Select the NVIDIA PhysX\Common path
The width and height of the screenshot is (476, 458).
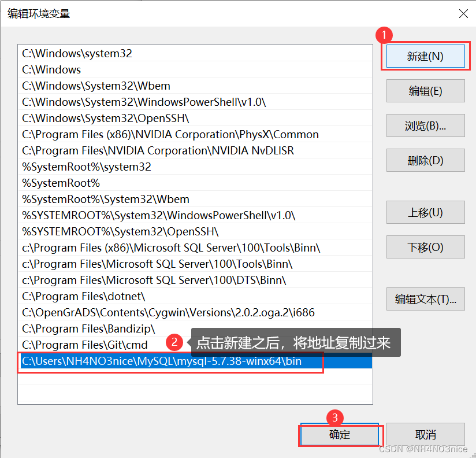point(195,134)
